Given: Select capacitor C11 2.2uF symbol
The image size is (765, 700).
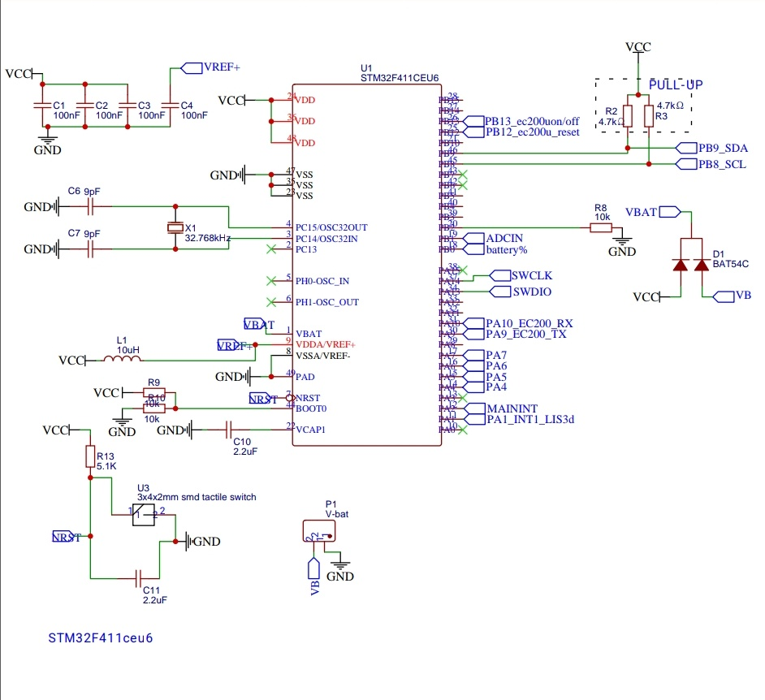Looking at the screenshot, I should tap(138, 579).
